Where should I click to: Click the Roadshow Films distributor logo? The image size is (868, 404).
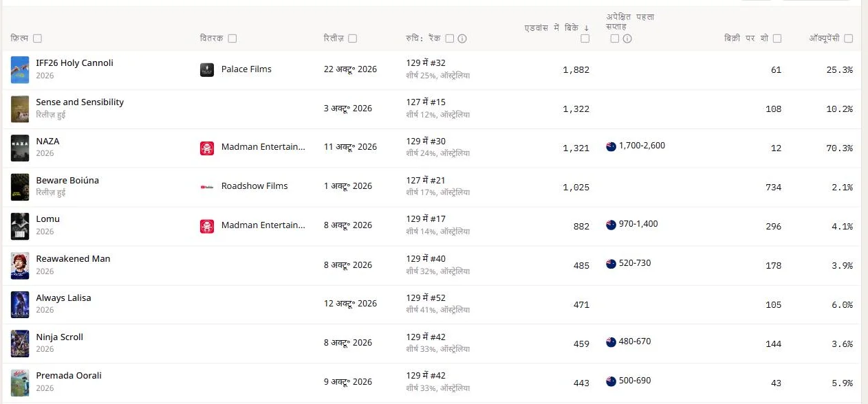[207, 186]
